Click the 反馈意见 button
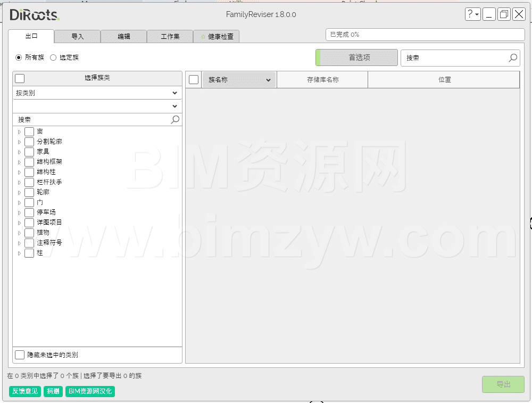 pos(25,391)
